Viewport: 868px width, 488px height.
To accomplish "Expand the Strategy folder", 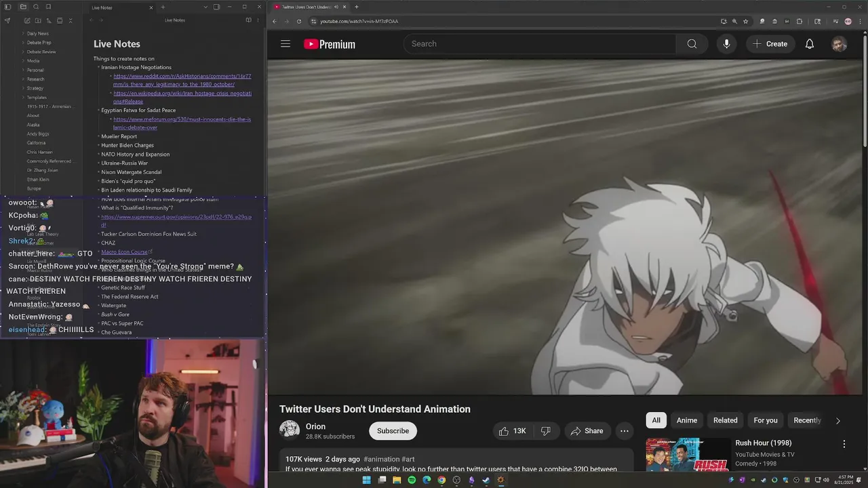I will point(35,88).
